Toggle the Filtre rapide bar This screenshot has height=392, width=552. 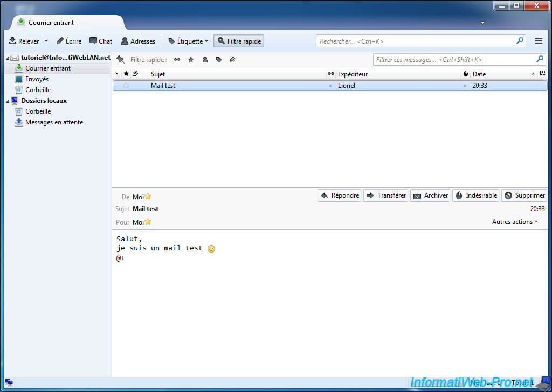(x=239, y=41)
